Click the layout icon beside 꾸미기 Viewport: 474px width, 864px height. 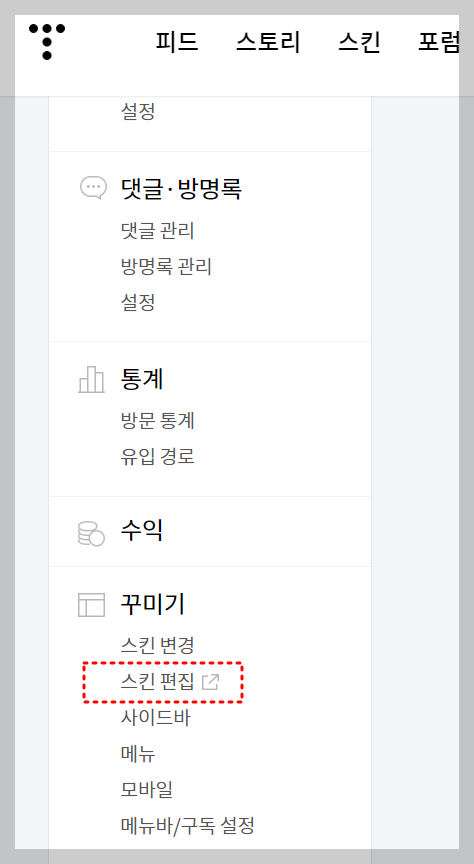pyautogui.click(x=91, y=604)
